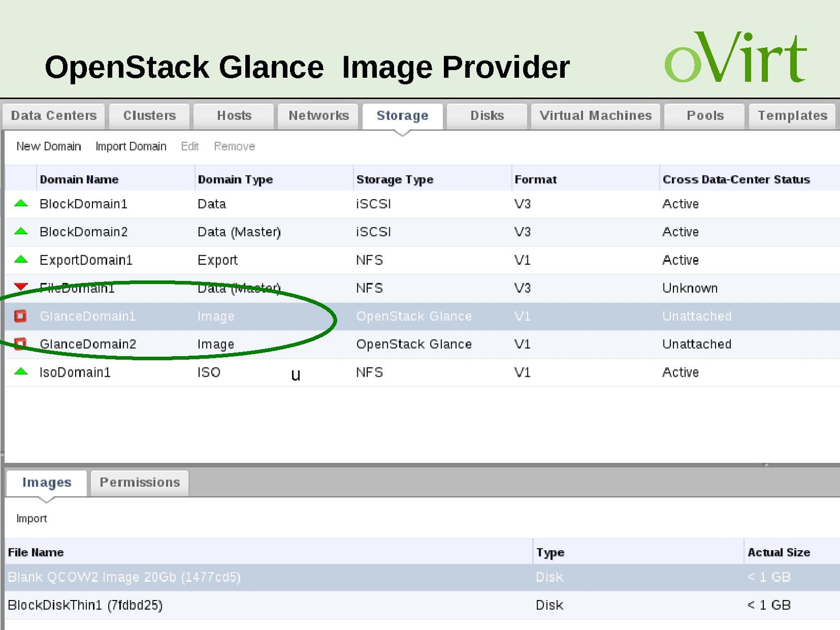The height and width of the screenshot is (630, 840).
Task: Click the Actual Size column header
Action: point(779,552)
